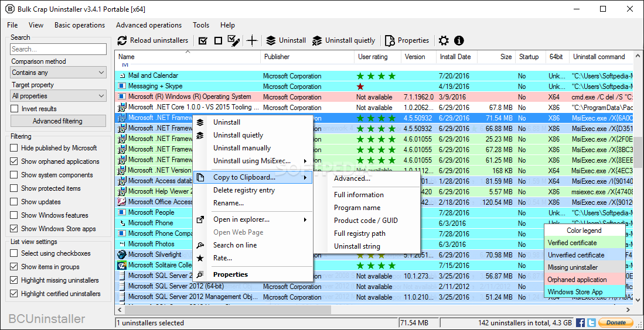The height and width of the screenshot is (330, 644).
Task: Toggle Highlight certified uninstallers
Action: (x=14, y=294)
